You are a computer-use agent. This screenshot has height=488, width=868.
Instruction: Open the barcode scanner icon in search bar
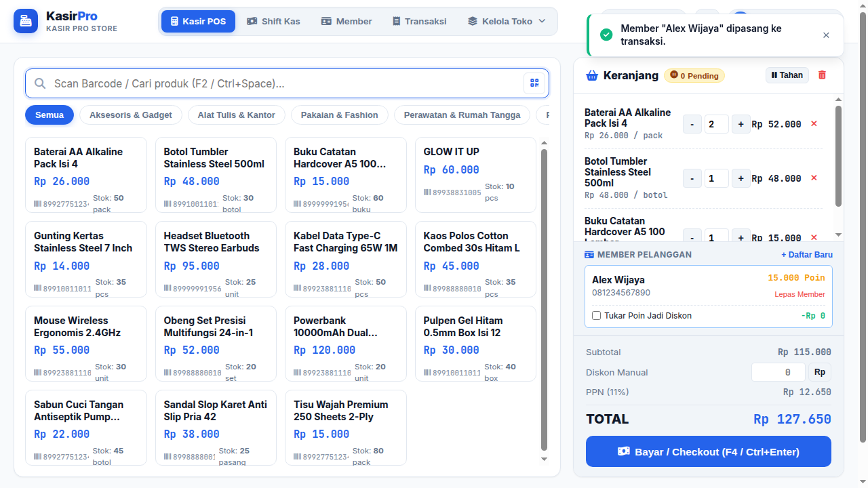coord(534,83)
